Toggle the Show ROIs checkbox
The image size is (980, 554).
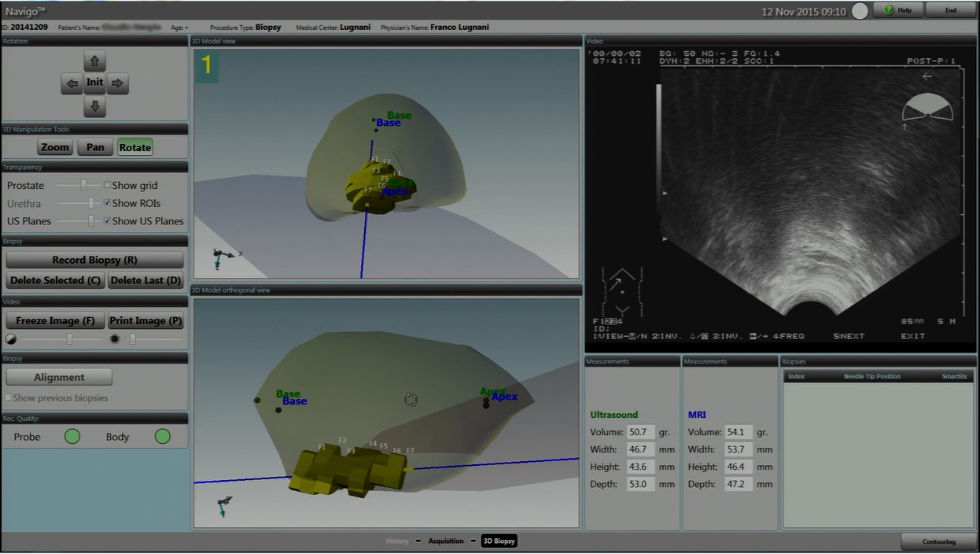coord(107,203)
